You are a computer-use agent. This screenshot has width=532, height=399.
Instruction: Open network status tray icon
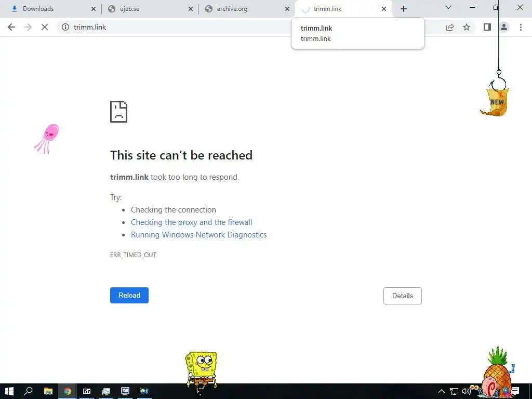point(454,392)
